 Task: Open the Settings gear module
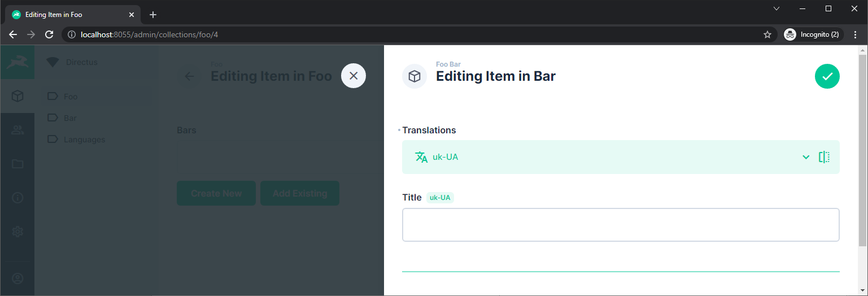tap(18, 232)
